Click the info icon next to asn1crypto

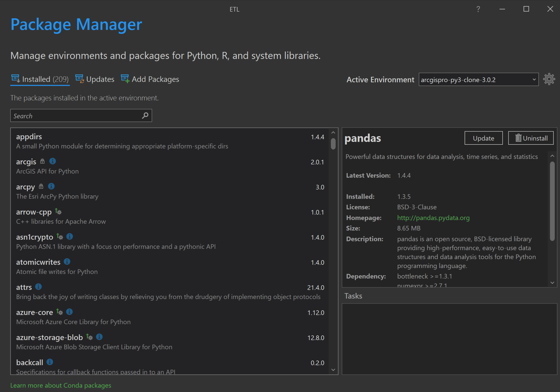pos(70,236)
